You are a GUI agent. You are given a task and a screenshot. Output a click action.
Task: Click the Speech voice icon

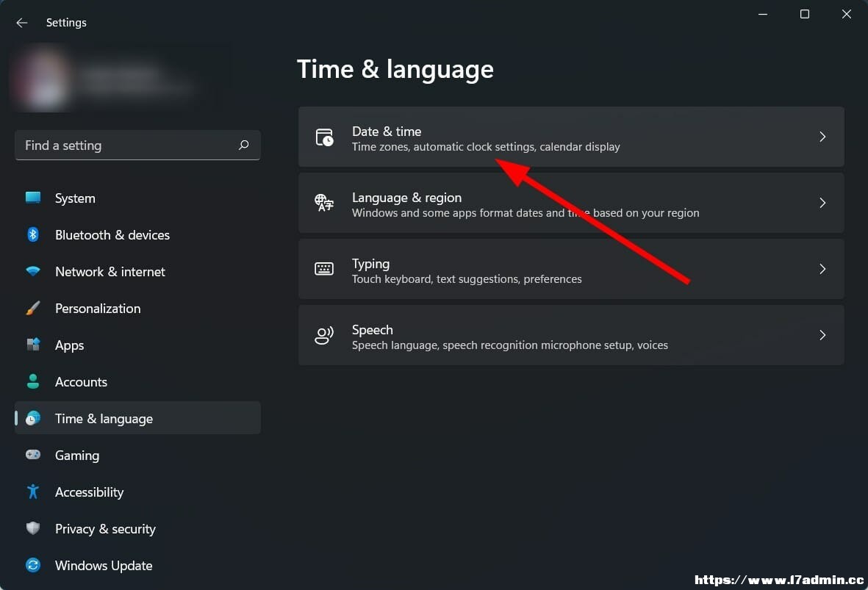[x=324, y=335]
